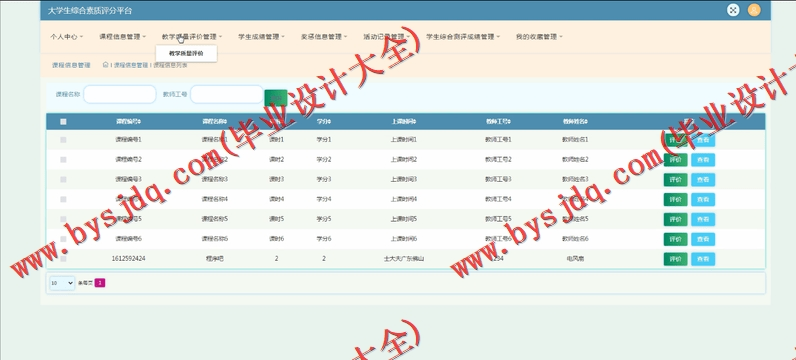Select the 教师工号2 cell
The height and width of the screenshot is (360, 796).
click(x=498, y=159)
